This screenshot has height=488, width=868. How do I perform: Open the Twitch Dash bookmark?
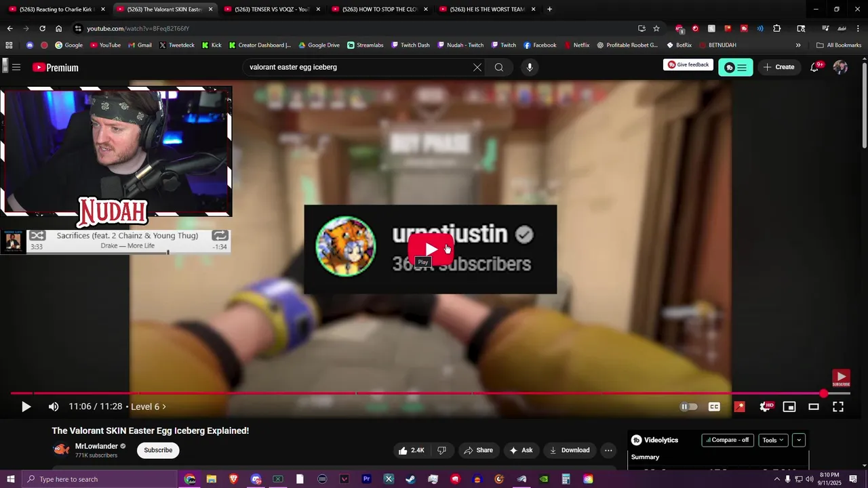pos(410,45)
